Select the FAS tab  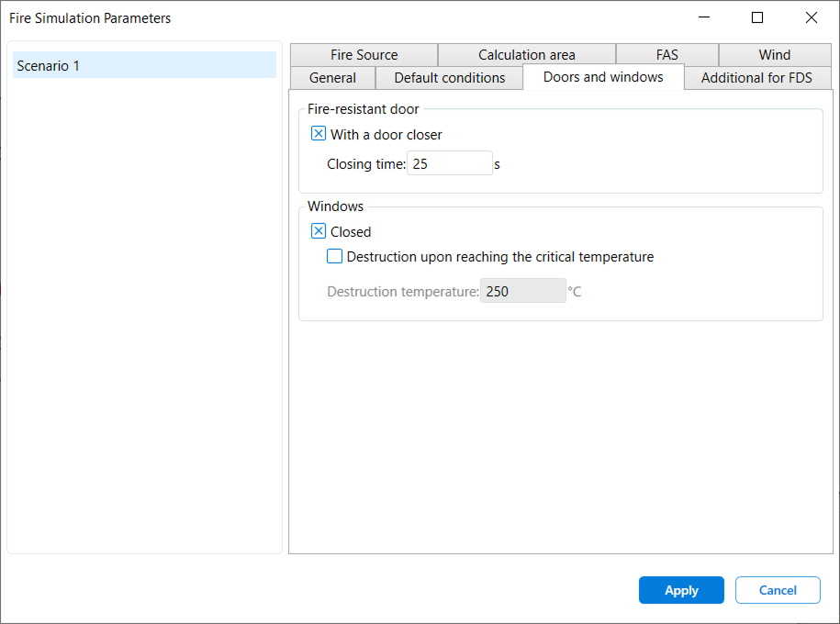point(666,55)
